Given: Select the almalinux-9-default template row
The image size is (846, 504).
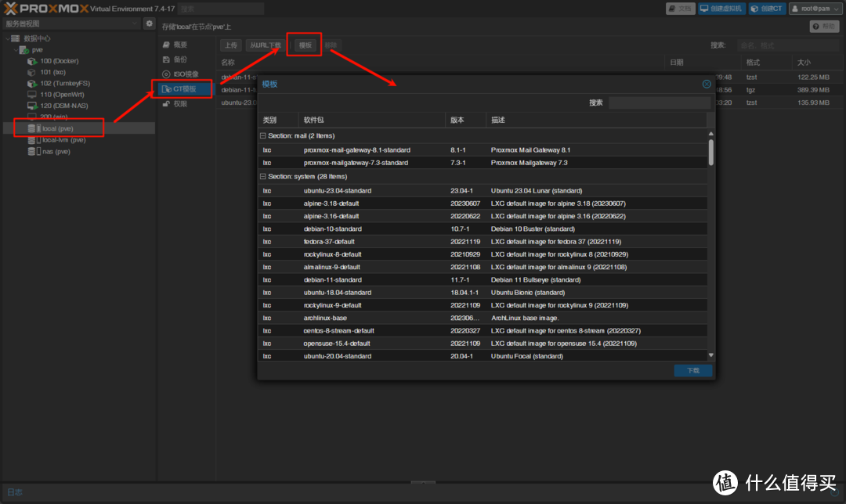Looking at the screenshot, I should [x=483, y=268].
